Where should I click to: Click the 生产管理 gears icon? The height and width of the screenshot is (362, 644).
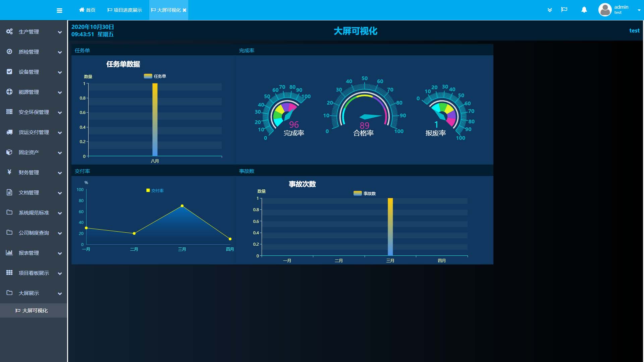[9, 32]
